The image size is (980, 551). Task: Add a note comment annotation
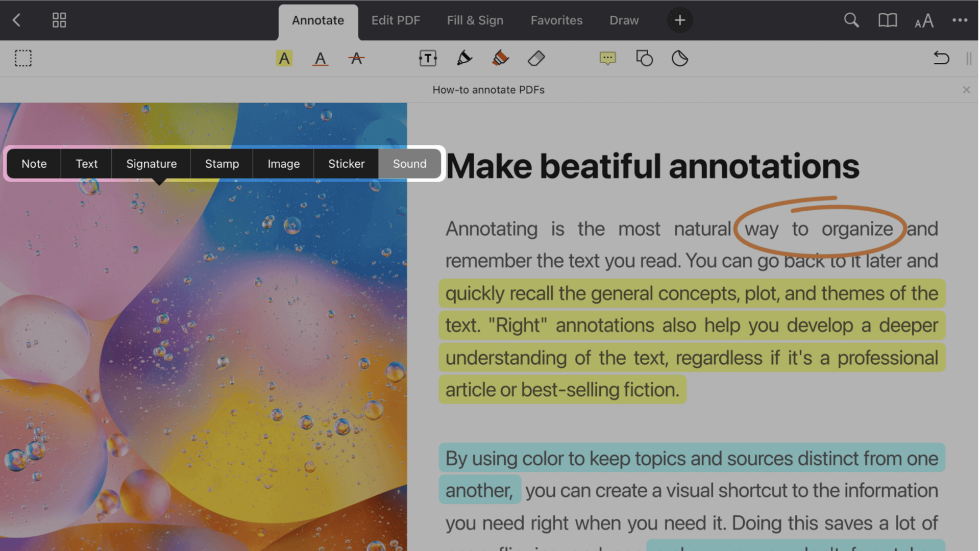click(607, 58)
